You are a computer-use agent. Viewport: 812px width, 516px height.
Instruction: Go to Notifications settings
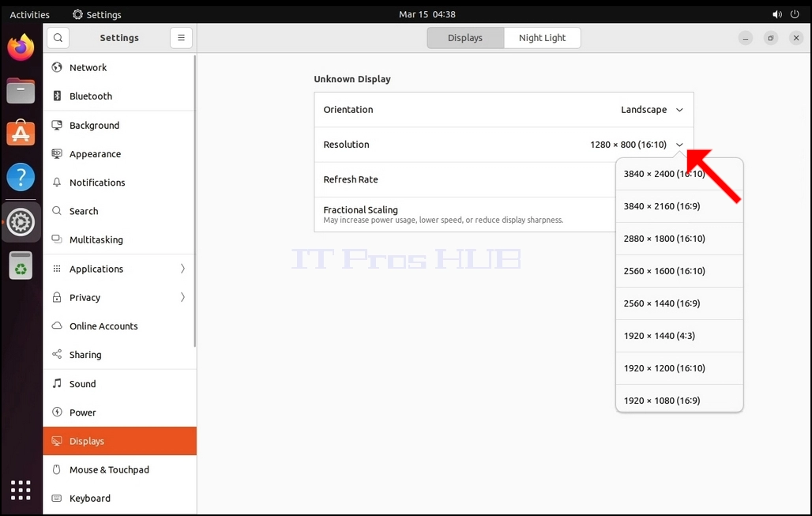click(x=119, y=183)
